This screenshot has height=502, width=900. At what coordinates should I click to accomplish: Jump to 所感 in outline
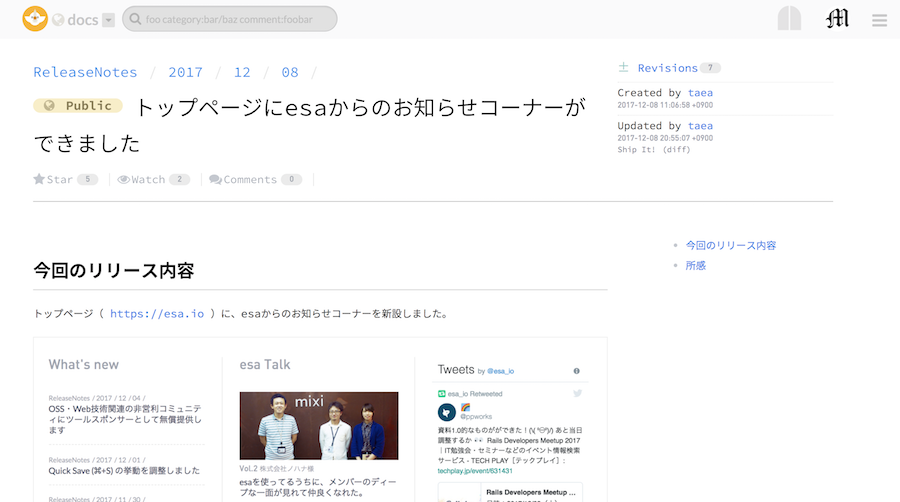click(x=696, y=265)
